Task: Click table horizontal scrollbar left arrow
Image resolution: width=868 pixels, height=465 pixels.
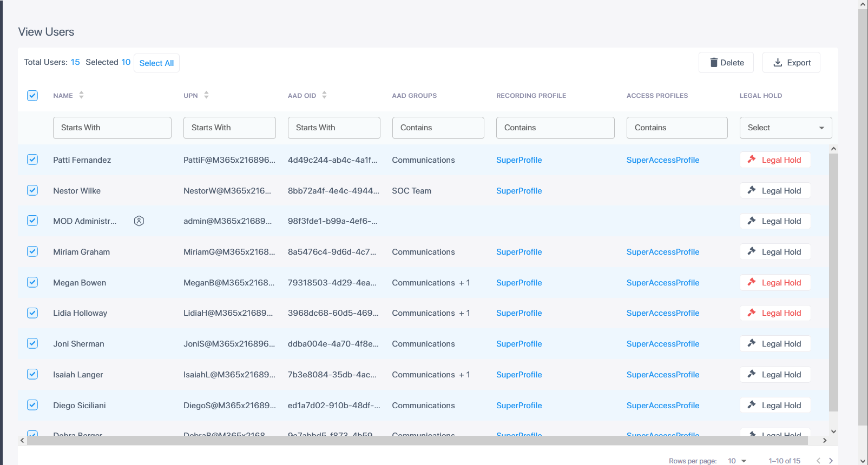Action: tap(22, 440)
